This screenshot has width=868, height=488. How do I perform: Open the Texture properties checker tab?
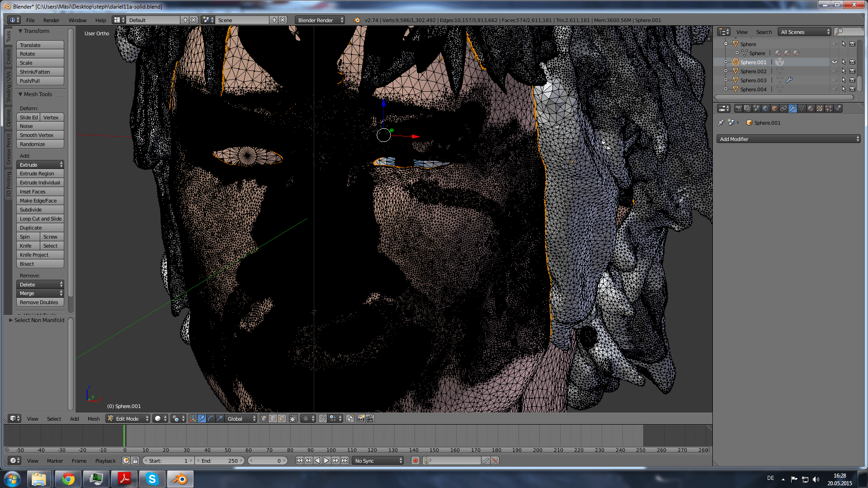(820, 108)
